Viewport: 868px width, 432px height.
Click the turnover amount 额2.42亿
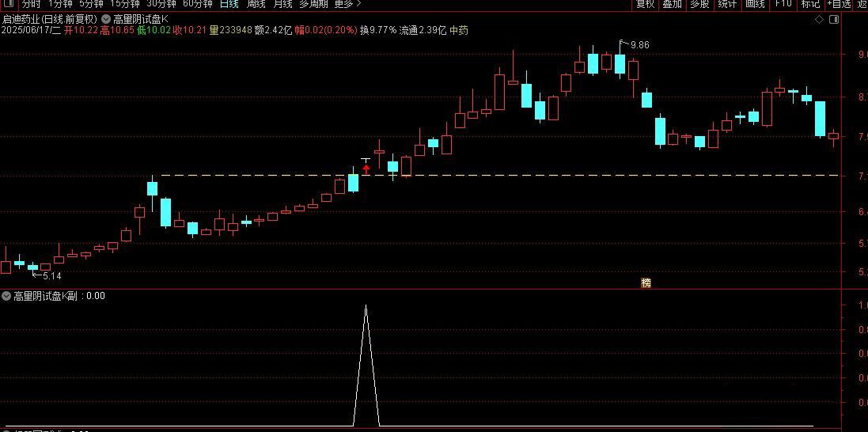coord(273,30)
